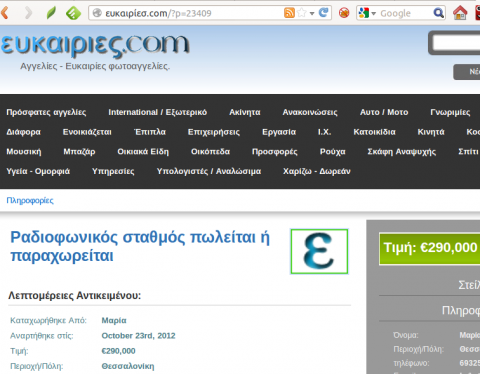Click the search magnifier icon
The width and height of the screenshot is (480, 374).
point(438,13)
